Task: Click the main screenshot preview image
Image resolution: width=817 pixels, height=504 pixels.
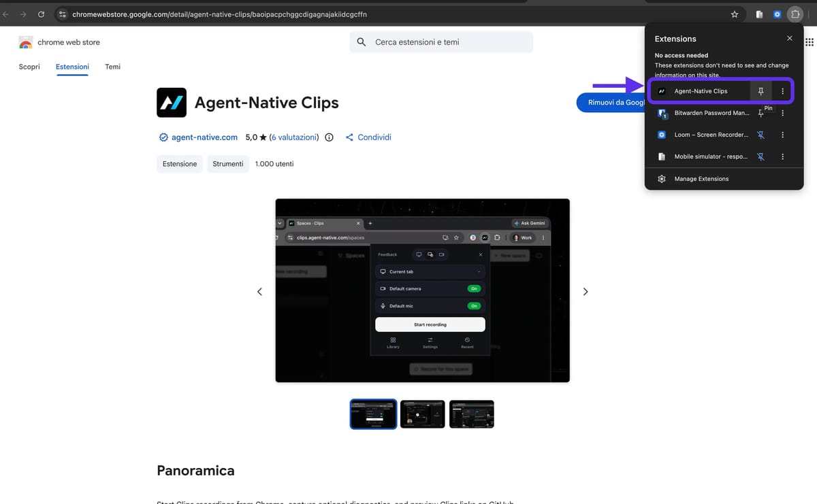Action: (422, 290)
